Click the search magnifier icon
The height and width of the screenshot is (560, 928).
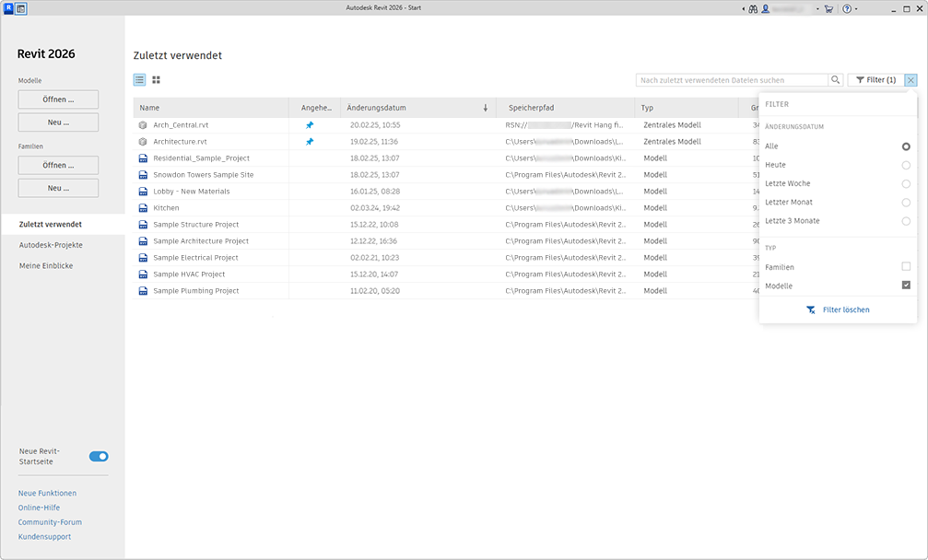835,80
